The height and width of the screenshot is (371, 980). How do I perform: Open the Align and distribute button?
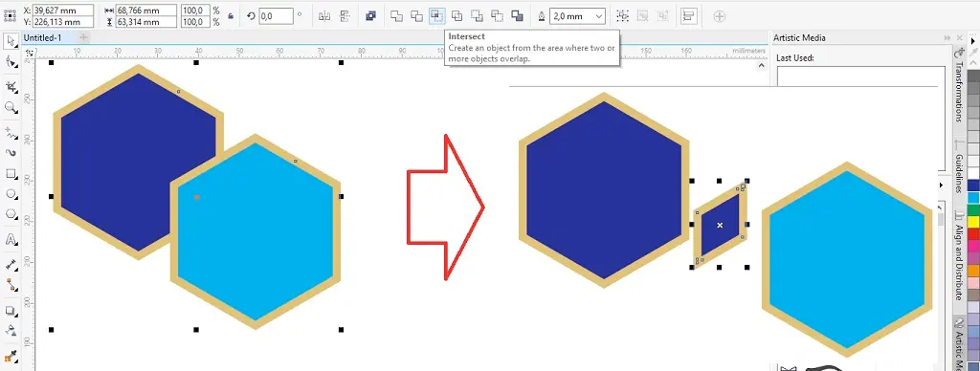click(689, 16)
